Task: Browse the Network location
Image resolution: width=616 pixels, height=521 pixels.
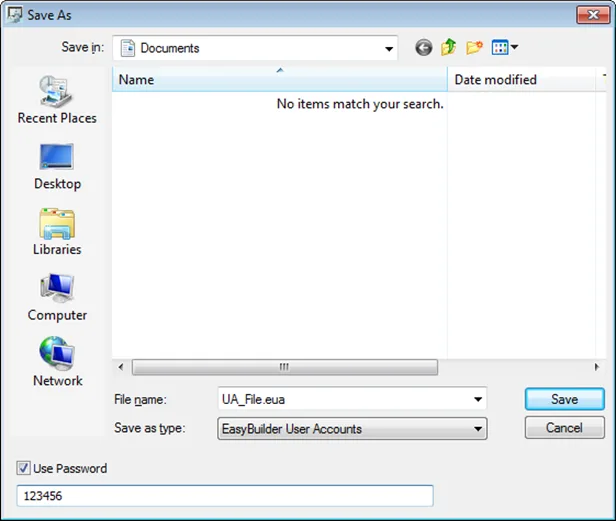Action: tap(57, 361)
